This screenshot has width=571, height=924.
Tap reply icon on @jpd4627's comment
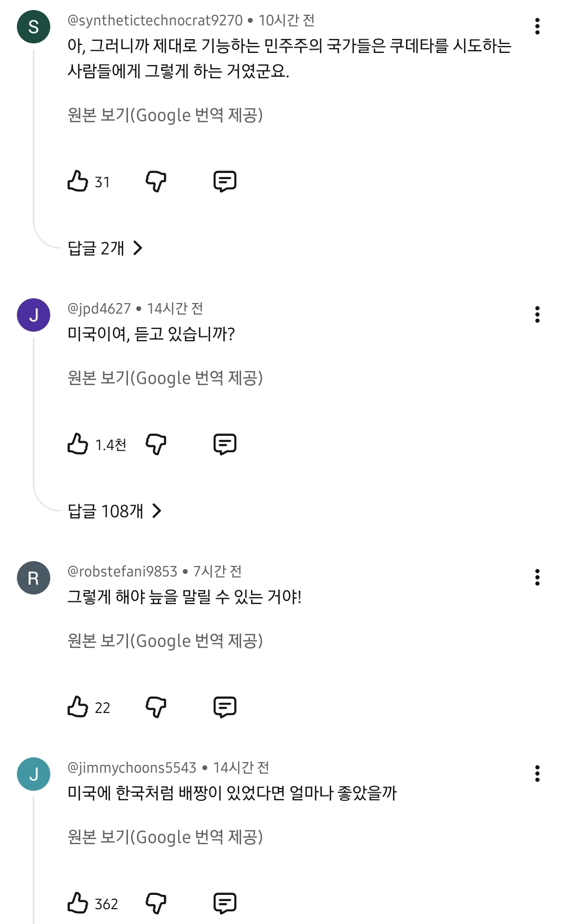point(225,444)
